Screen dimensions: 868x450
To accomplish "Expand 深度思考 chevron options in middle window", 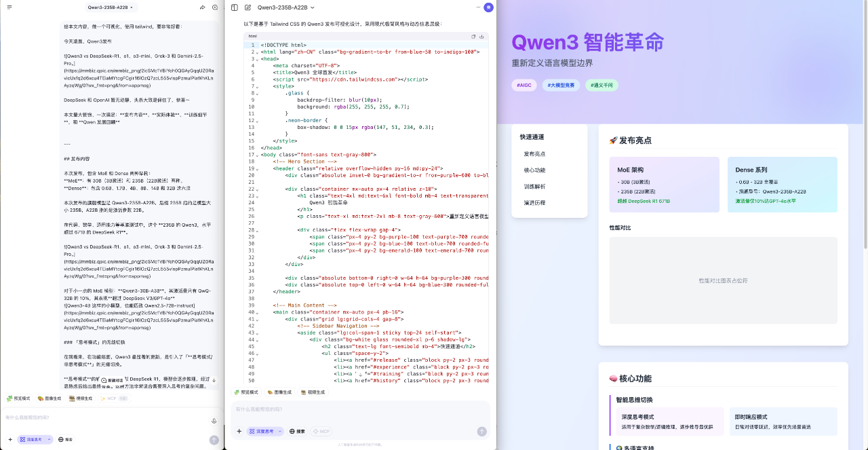I will (279, 431).
